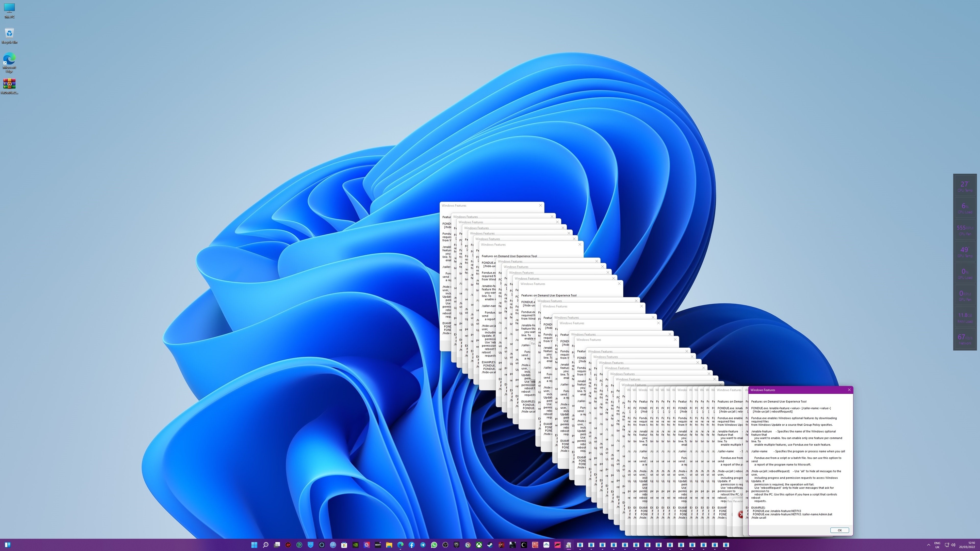Screen dimensions: 980x551
Task: Click the RAM Load 11.8 GB widget reading
Action: pyautogui.click(x=964, y=317)
